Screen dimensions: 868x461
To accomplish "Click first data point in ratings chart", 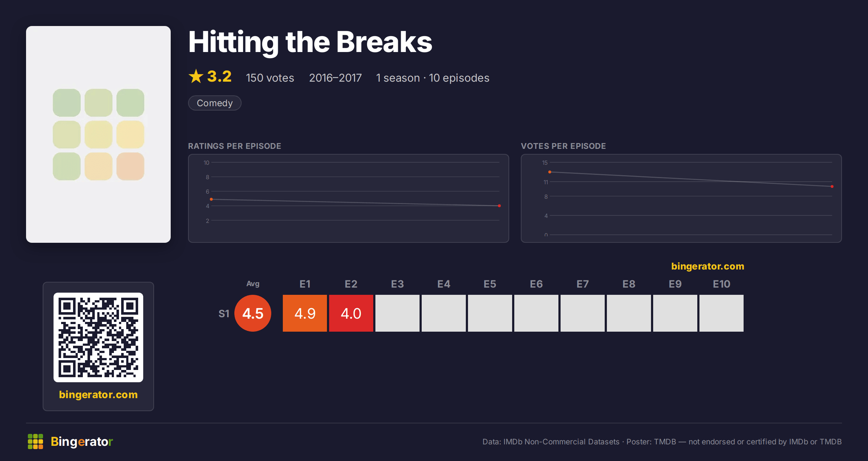I will [211, 199].
